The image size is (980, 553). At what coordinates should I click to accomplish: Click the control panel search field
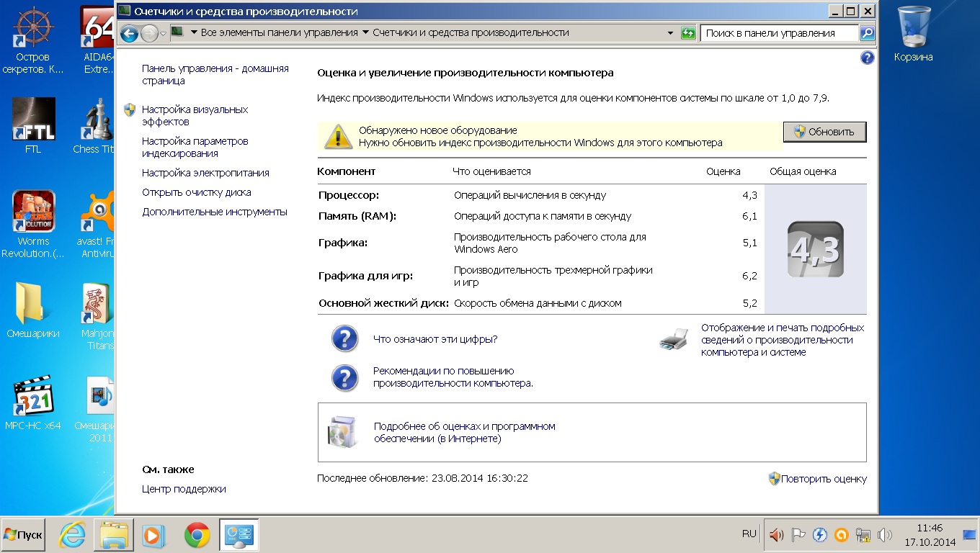tap(778, 33)
